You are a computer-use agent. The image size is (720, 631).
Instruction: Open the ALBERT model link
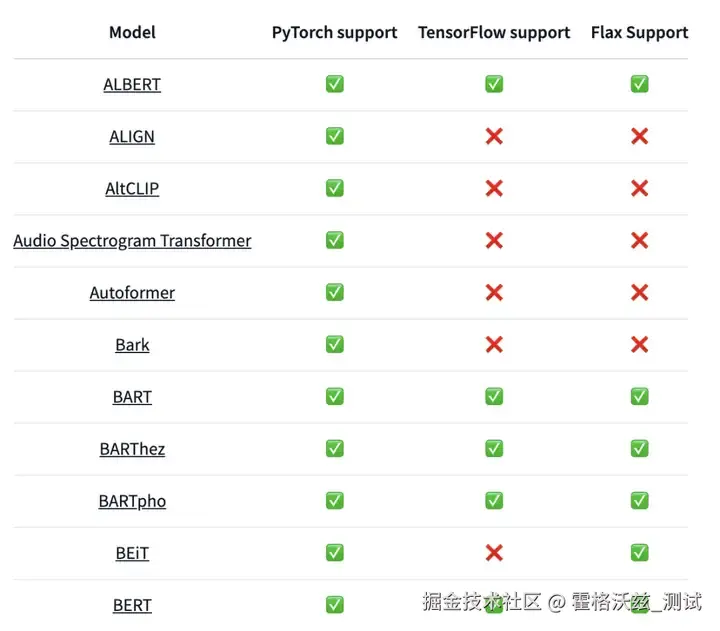[x=132, y=85]
